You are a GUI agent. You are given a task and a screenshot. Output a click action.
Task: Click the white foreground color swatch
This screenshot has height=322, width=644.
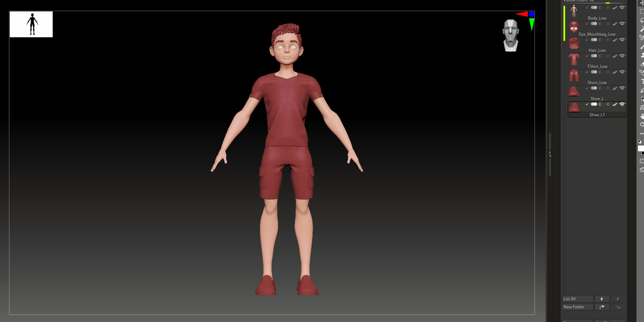click(641, 148)
